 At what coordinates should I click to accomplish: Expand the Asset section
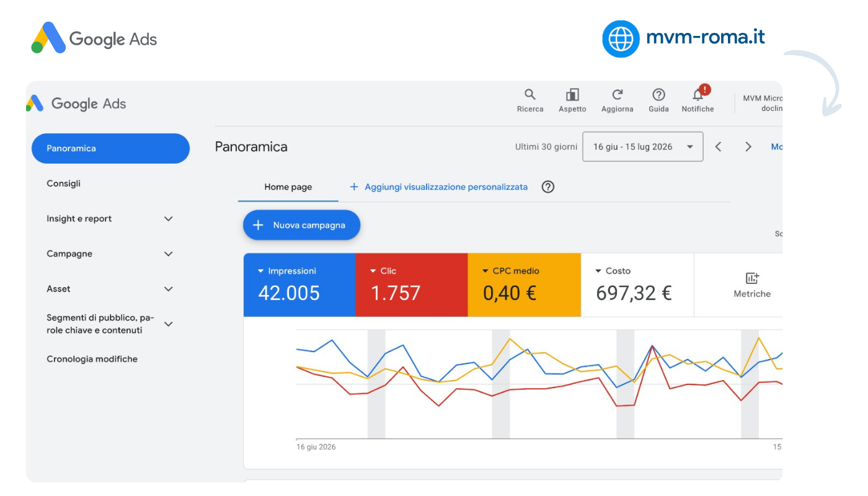[168, 289]
